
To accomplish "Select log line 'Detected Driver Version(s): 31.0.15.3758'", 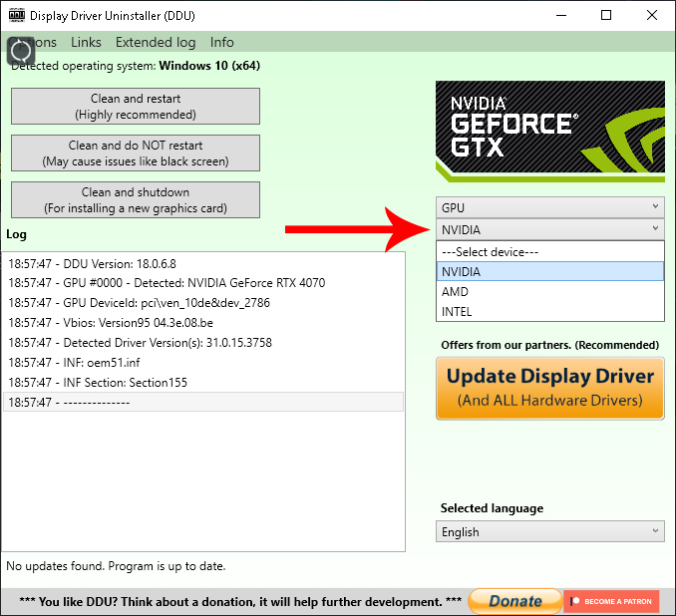I will click(x=203, y=343).
